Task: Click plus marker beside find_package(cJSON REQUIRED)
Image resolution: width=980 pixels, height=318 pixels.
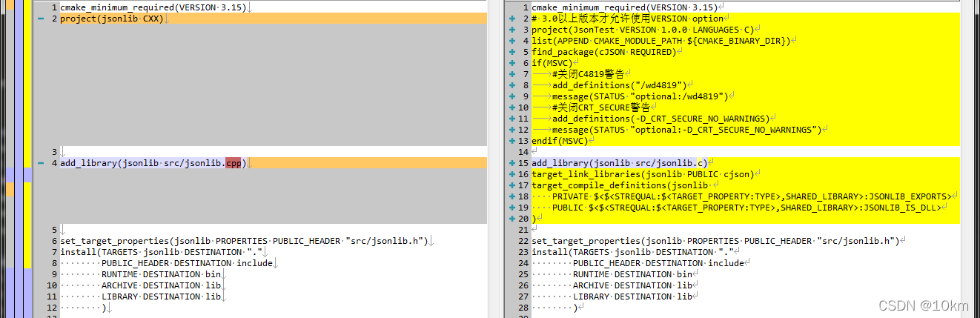Action: (x=512, y=52)
